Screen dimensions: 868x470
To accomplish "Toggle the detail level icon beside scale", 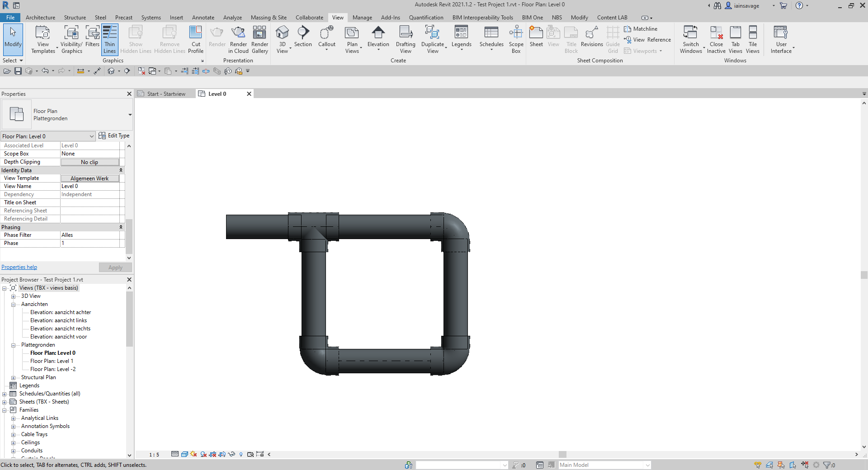I will (175, 454).
